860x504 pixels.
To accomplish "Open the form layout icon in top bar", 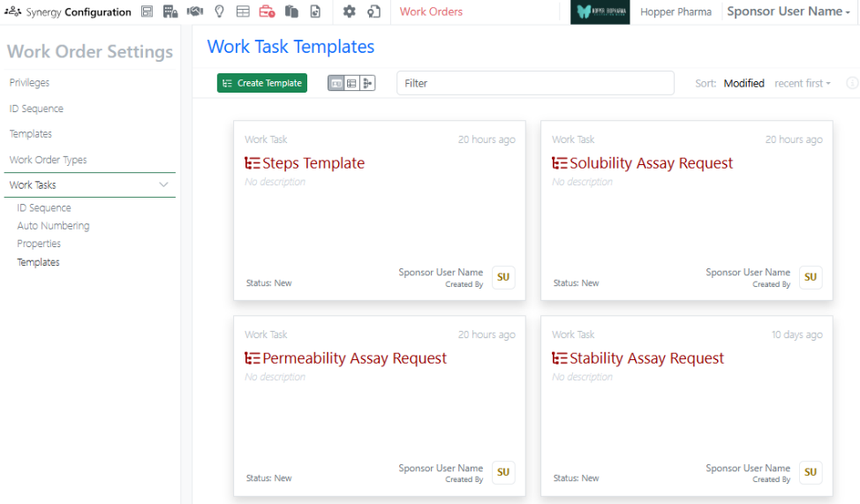I will tap(147, 11).
